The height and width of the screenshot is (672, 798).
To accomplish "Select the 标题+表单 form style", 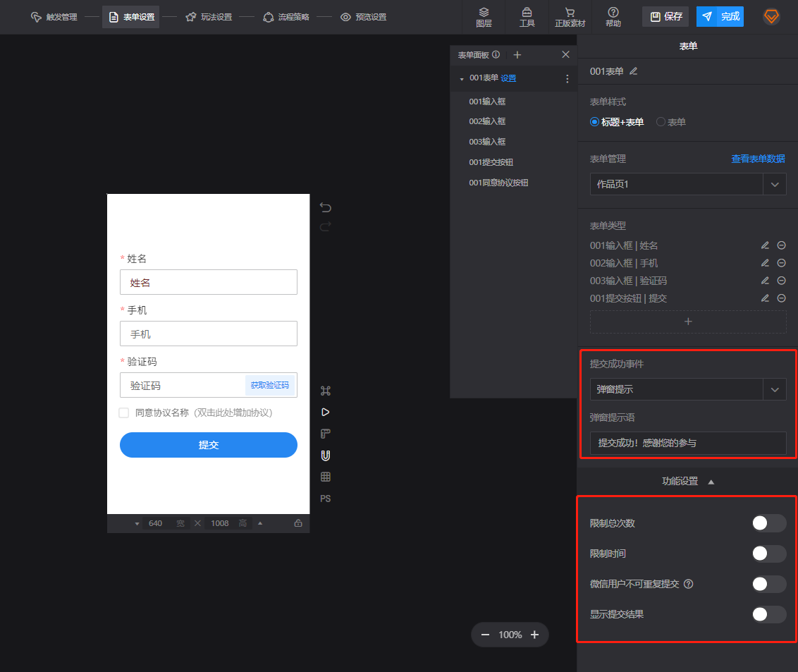I will coord(616,122).
